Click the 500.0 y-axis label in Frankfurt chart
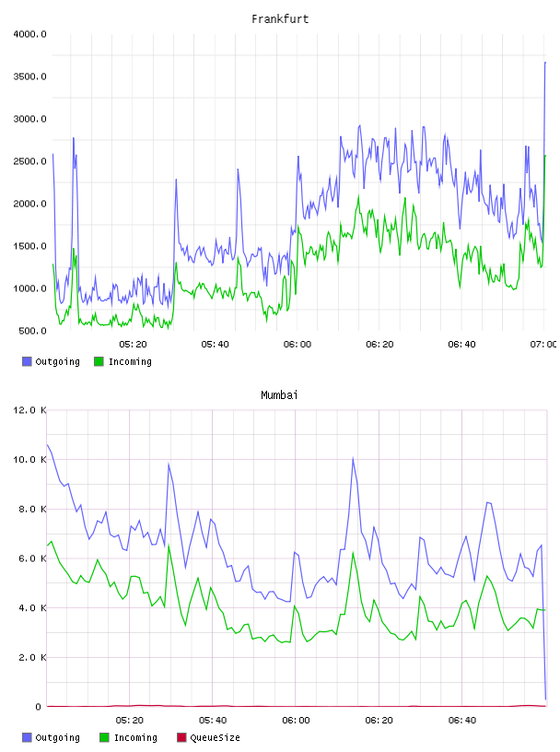Viewport: 560px width, 752px height. [32, 331]
